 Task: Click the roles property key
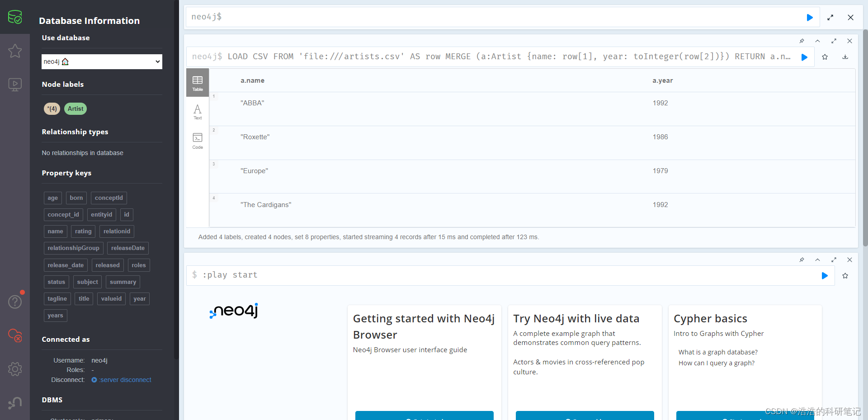point(139,265)
